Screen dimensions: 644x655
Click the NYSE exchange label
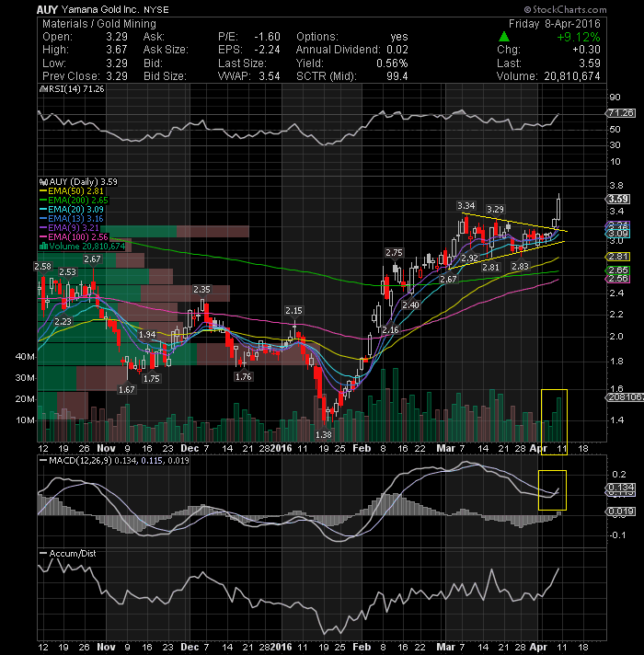156,9
